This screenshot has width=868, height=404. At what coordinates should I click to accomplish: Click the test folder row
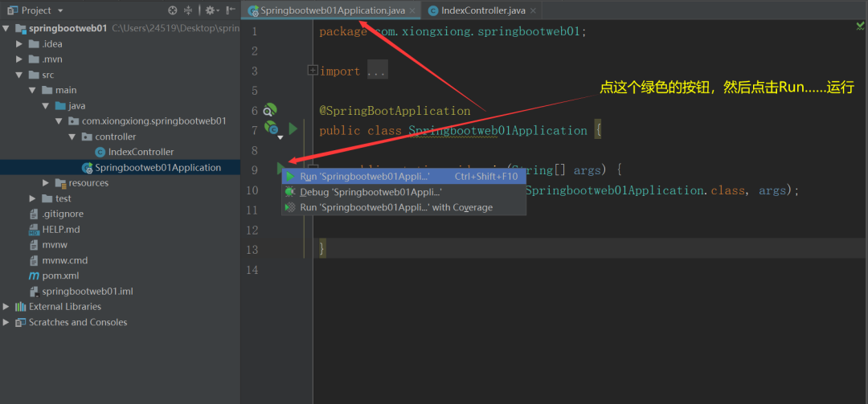120,198
